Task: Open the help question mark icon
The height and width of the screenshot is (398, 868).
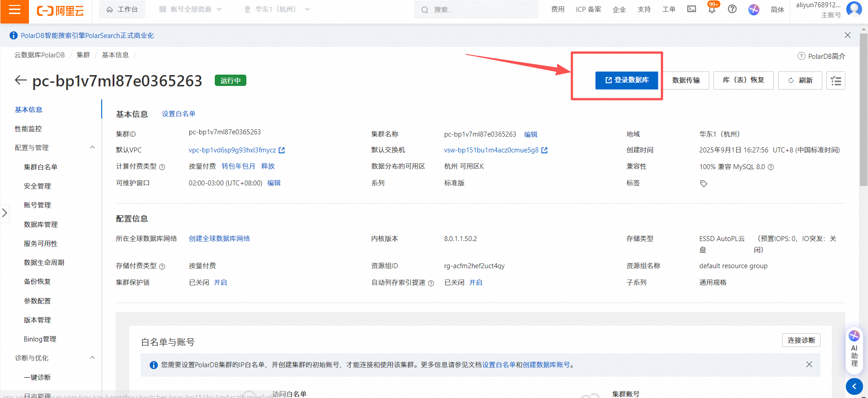Action: [x=732, y=9]
